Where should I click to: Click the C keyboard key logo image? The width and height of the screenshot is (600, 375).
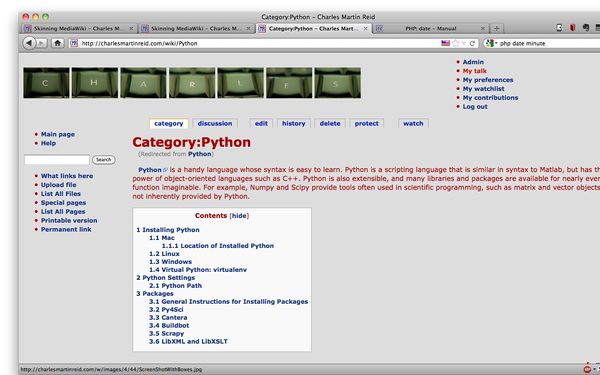pos(46,83)
